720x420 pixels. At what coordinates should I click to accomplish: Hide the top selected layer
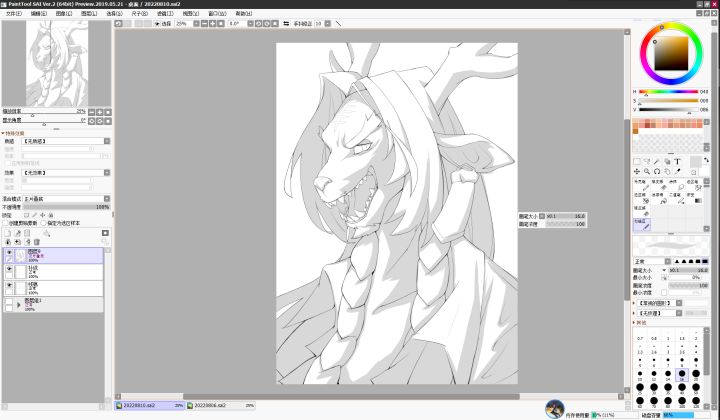pos(9,252)
